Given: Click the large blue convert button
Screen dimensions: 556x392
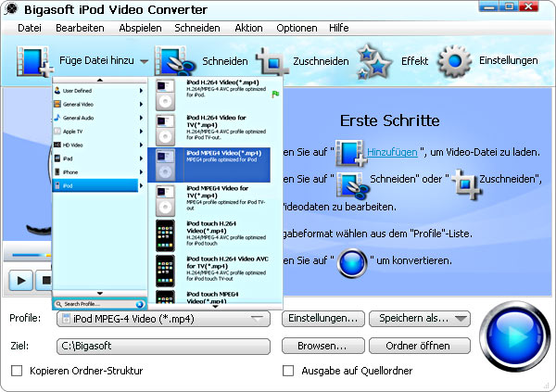Looking at the screenshot, I should 514,336.
